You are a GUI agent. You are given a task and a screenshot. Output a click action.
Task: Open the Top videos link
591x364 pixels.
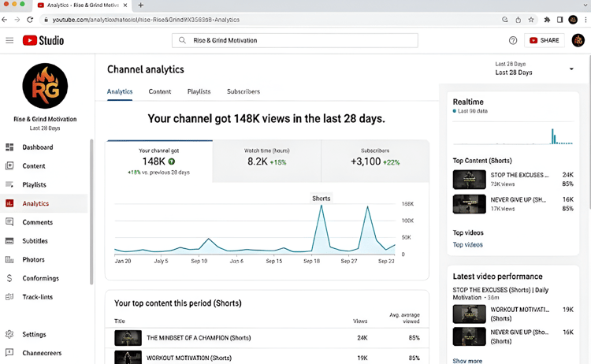tap(468, 244)
